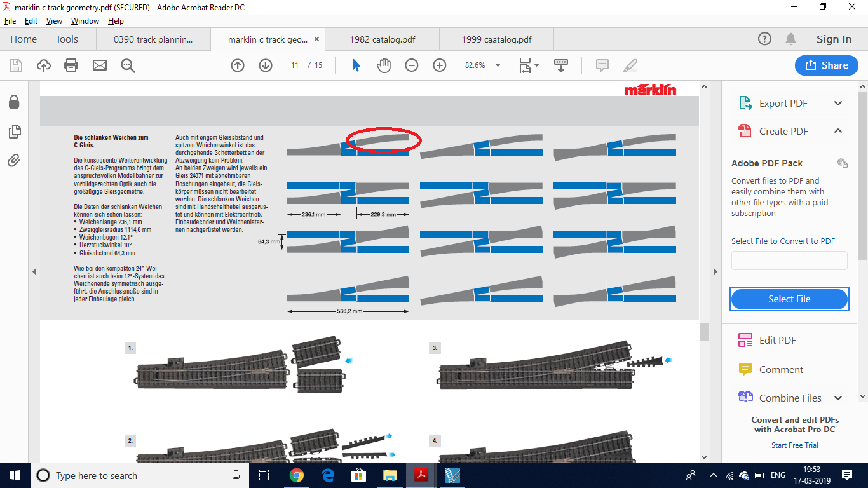Switch to the 1982 catalog.pdf tab
The height and width of the screenshot is (488, 868).
click(383, 39)
